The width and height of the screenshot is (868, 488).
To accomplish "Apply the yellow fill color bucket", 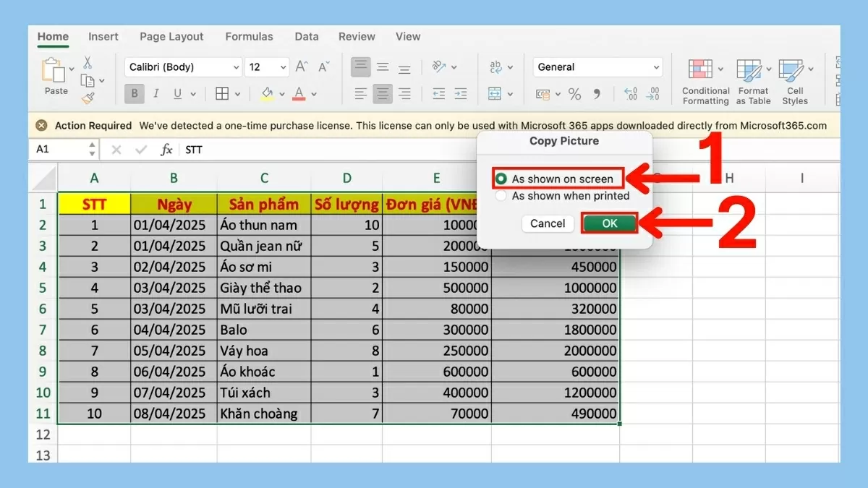I will pyautogui.click(x=267, y=94).
